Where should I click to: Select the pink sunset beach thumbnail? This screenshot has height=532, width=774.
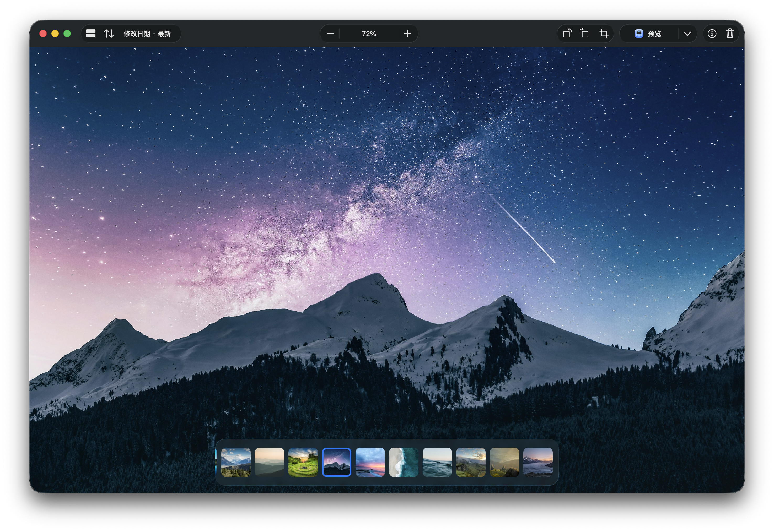(x=370, y=462)
